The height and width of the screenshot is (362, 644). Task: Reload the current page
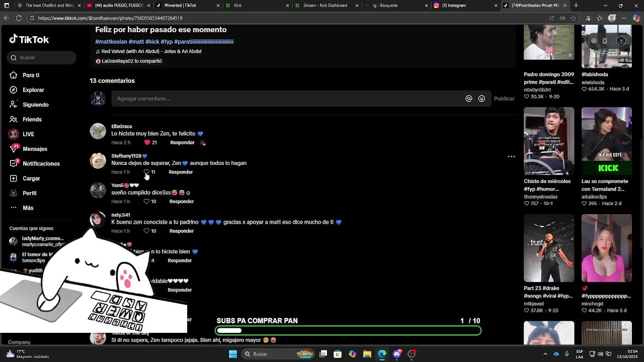point(19,18)
